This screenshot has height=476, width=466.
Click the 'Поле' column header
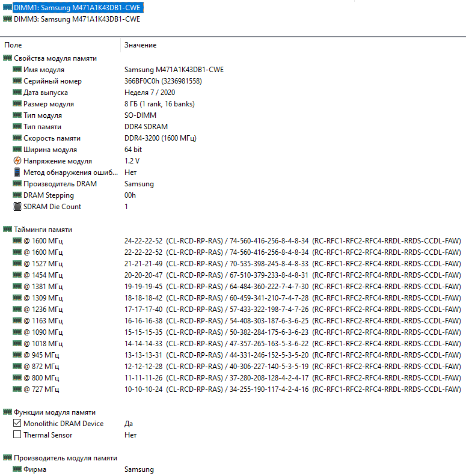coord(13,45)
